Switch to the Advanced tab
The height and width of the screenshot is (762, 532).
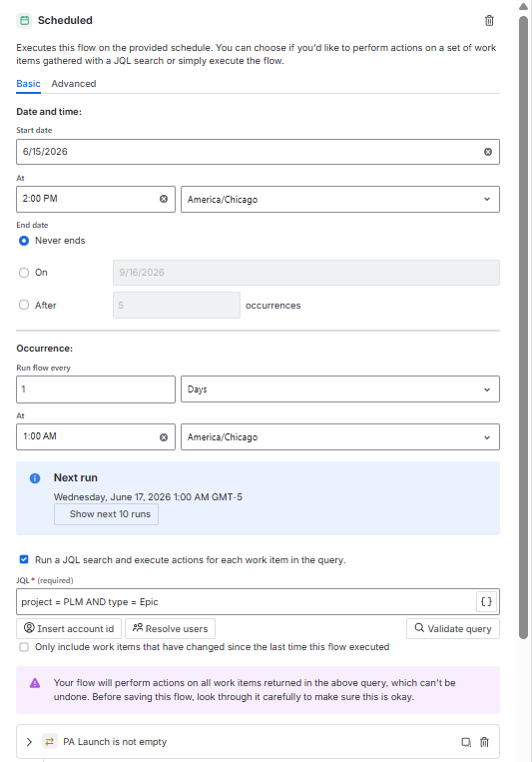tap(74, 84)
